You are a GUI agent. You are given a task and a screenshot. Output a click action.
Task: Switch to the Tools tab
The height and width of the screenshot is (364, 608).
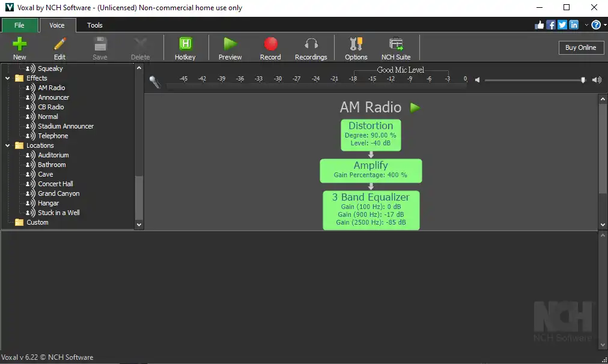(94, 25)
